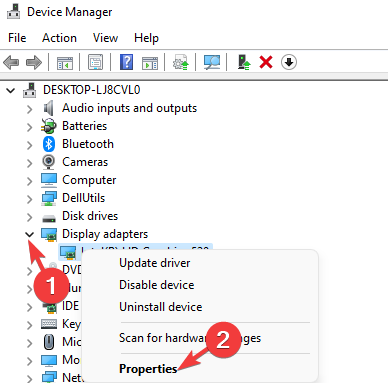Image resolution: width=388 pixels, height=383 pixels.
Task: Select the Disk drives tree row
Action: (90, 216)
